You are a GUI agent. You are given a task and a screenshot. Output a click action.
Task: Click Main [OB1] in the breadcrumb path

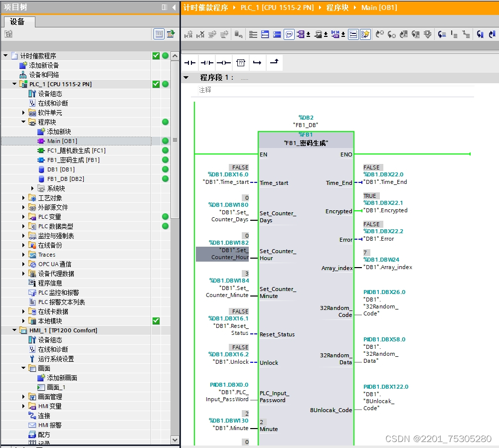click(x=379, y=7)
